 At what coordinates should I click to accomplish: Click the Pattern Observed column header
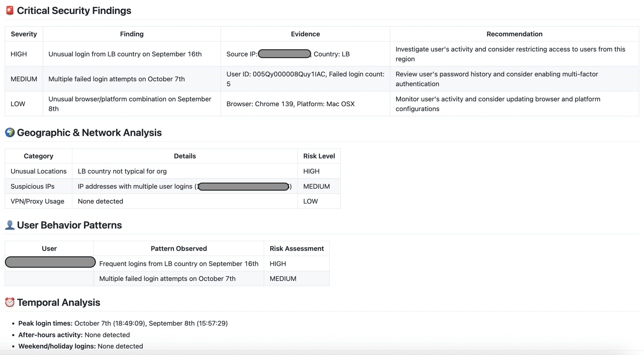click(179, 248)
